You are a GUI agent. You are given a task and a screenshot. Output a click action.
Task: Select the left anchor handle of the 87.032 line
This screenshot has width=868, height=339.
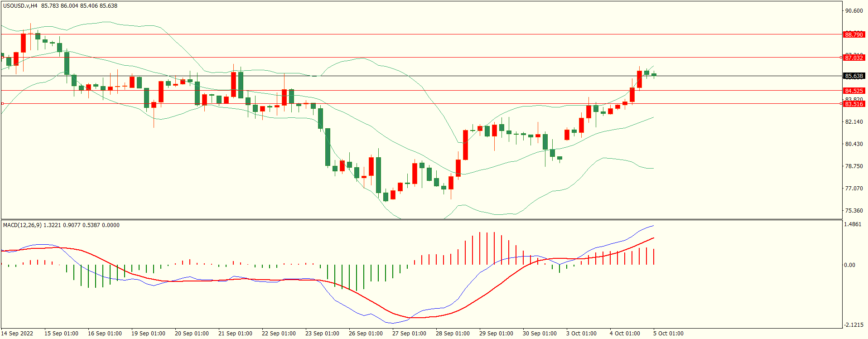click(2, 58)
